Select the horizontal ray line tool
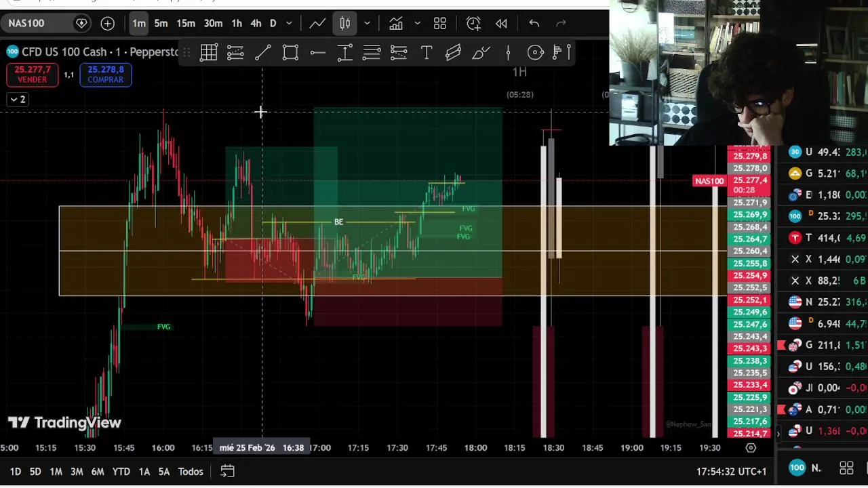This screenshot has height=488, width=868. click(317, 52)
